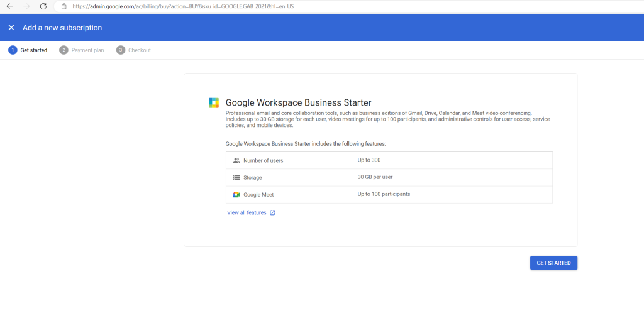Click the Google Workspace Business Starter heading
This screenshot has height=313, width=644.
(x=299, y=102)
